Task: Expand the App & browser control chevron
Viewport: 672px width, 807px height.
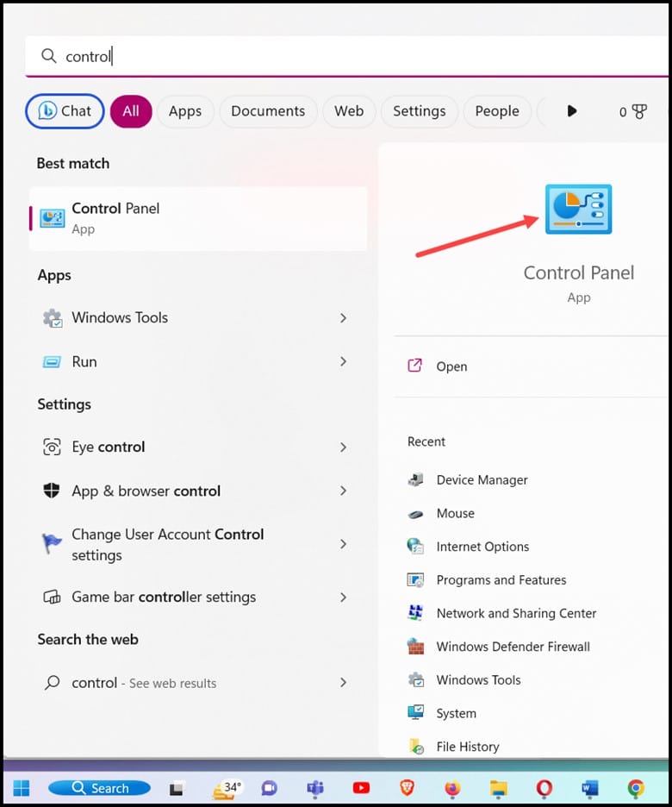Action: click(343, 491)
